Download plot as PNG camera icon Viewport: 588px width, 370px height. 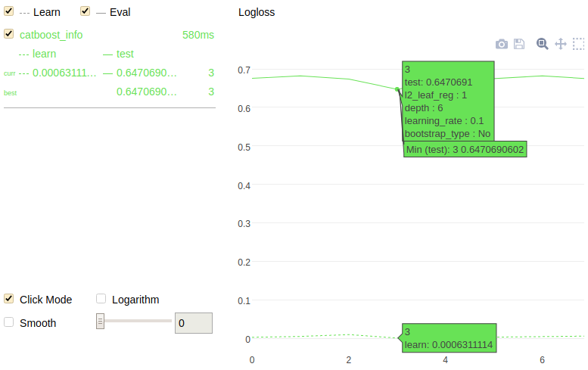click(502, 45)
